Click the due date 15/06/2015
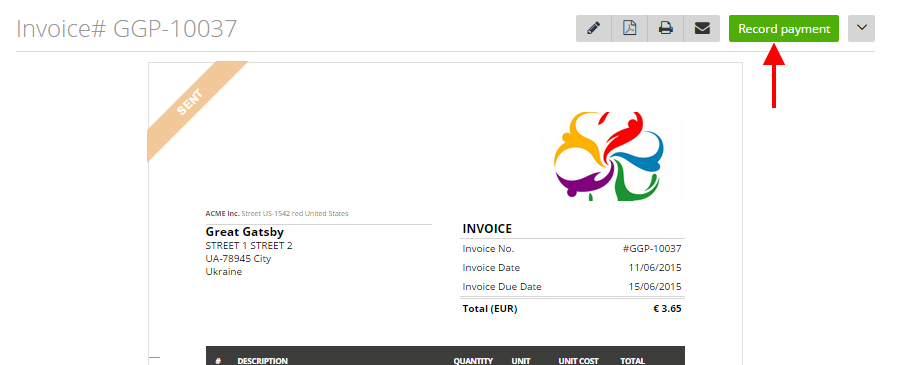The height and width of the screenshot is (365, 904). tap(655, 287)
